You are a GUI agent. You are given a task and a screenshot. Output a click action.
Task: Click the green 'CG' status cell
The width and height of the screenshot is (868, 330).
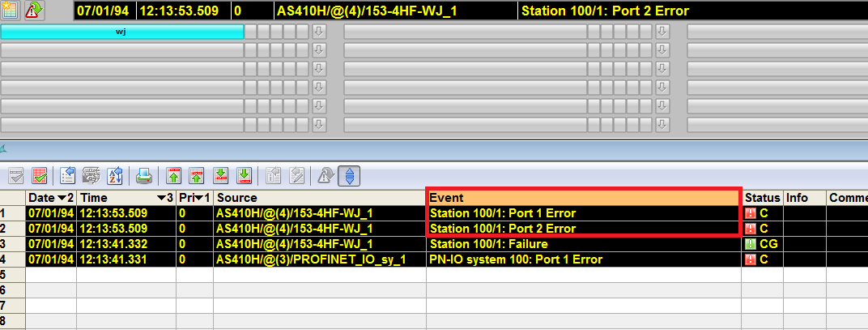pos(762,244)
